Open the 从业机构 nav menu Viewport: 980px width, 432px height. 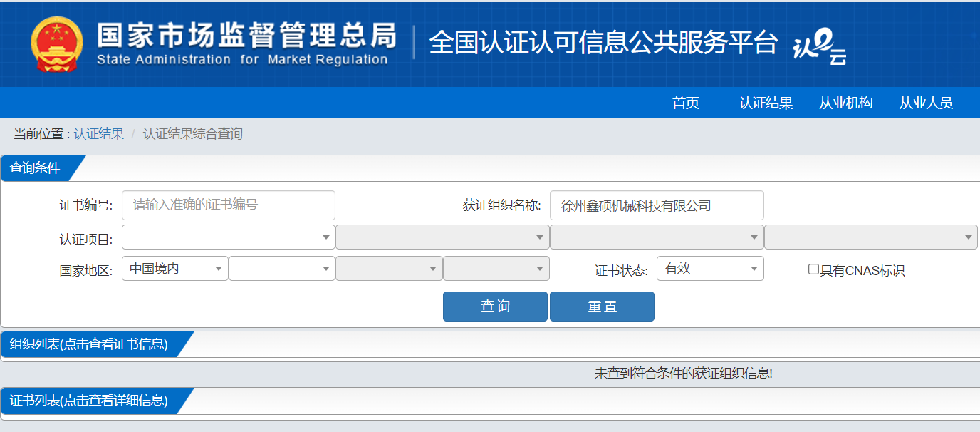[845, 103]
